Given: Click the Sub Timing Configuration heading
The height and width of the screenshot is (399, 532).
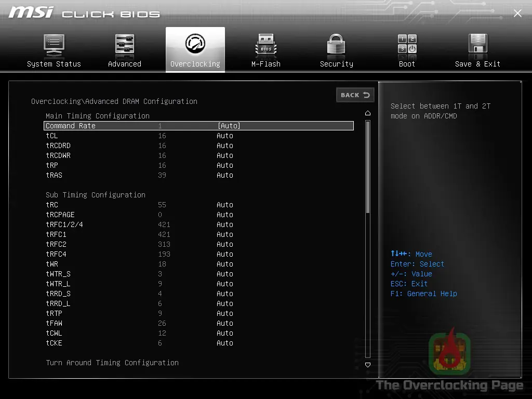Looking at the screenshot, I should [x=96, y=195].
